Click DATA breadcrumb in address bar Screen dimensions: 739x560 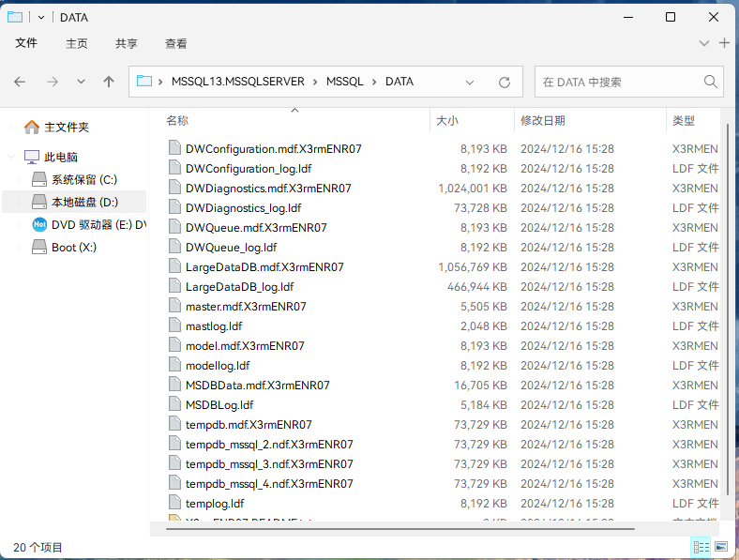pos(400,82)
